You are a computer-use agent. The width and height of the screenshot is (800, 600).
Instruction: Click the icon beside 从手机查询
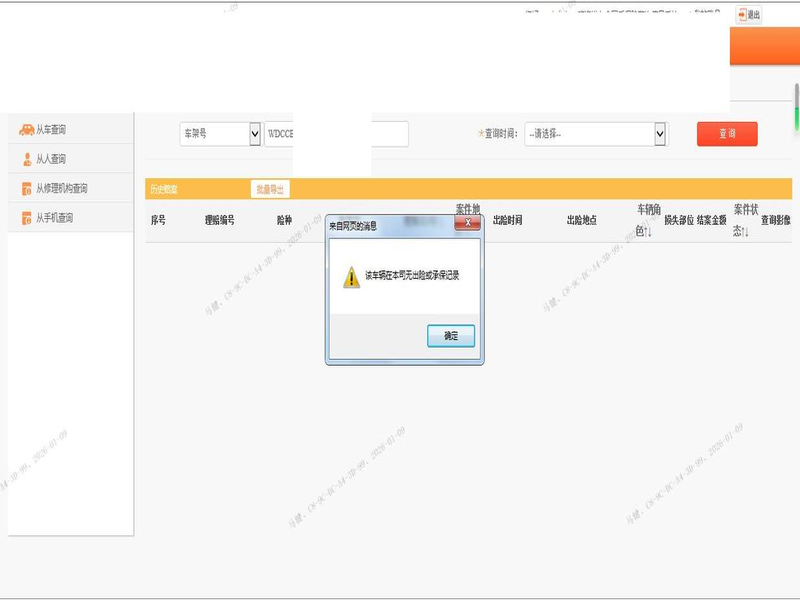click(27, 218)
